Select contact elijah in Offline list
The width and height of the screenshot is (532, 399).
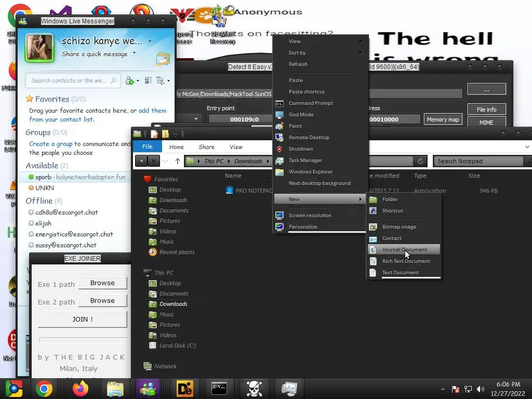coord(43,223)
